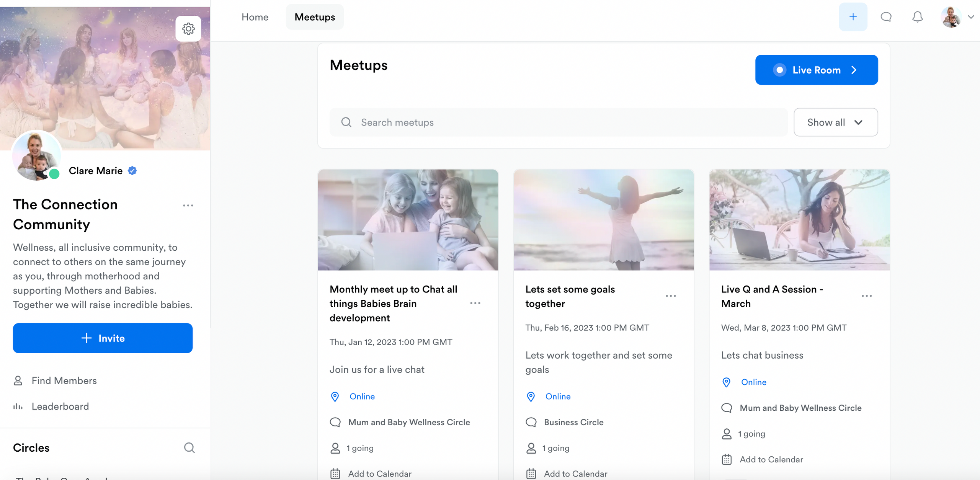The width and height of the screenshot is (980, 480).
Task: Click the Find Members person icon
Action: (18, 380)
